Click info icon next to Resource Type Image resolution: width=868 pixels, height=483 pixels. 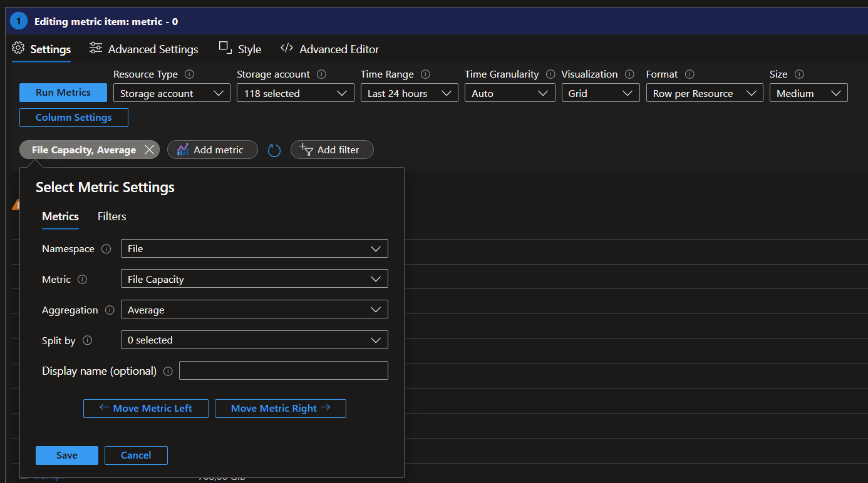pos(189,74)
